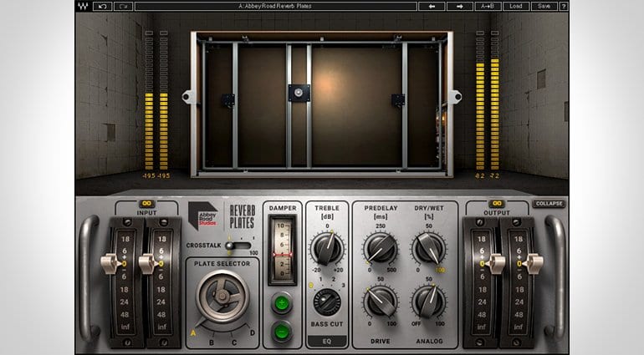Image resolution: width=644 pixels, height=355 pixels.
Task: Click the Analog OFF label
Action: [417, 324]
